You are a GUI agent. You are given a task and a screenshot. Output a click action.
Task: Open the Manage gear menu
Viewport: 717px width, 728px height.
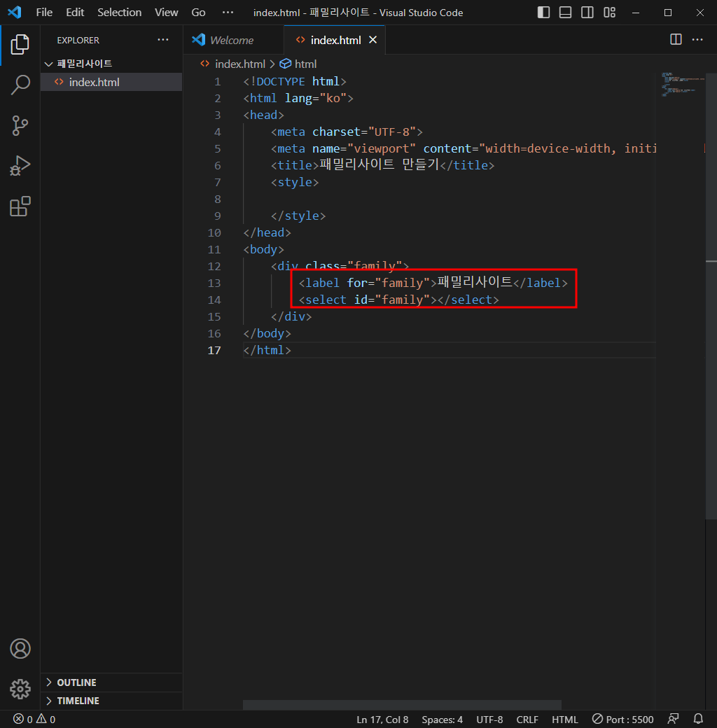[20, 689]
